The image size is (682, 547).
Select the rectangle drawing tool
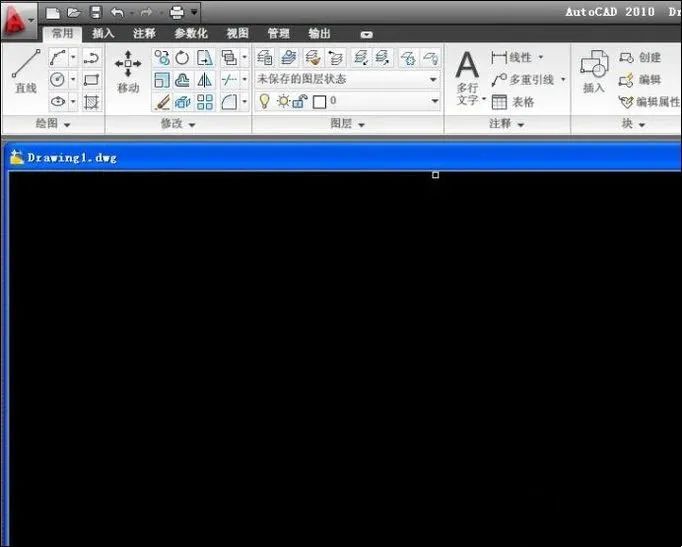coord(91,80)
